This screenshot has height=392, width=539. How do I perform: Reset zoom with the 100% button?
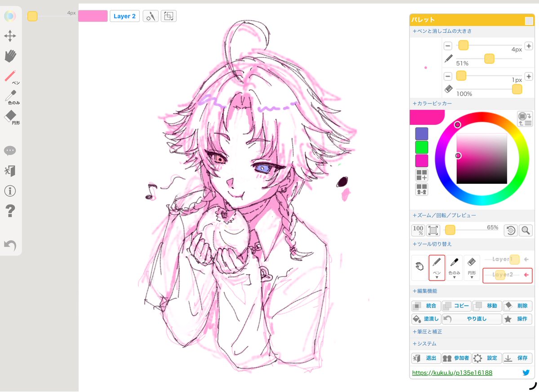[419, 230]
